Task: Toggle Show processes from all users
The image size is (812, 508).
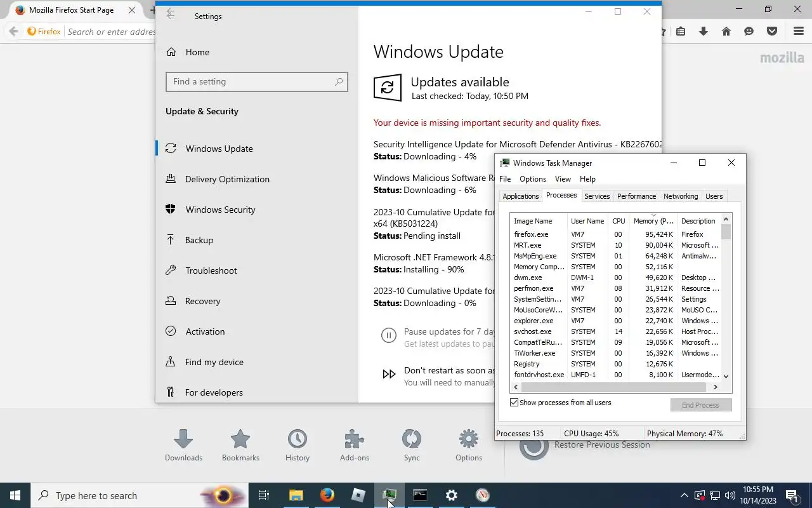Action: click(x=514, y=403)
